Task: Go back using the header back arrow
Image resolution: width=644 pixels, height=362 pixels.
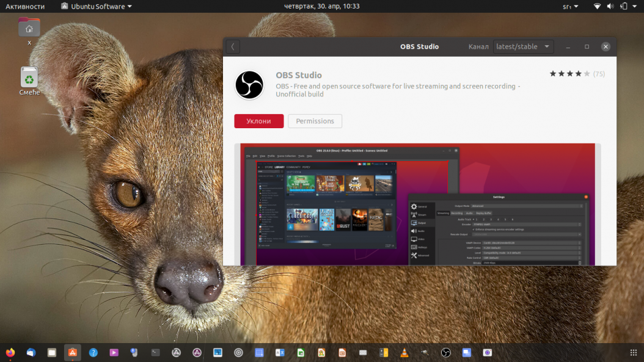Action: (233, 47)
